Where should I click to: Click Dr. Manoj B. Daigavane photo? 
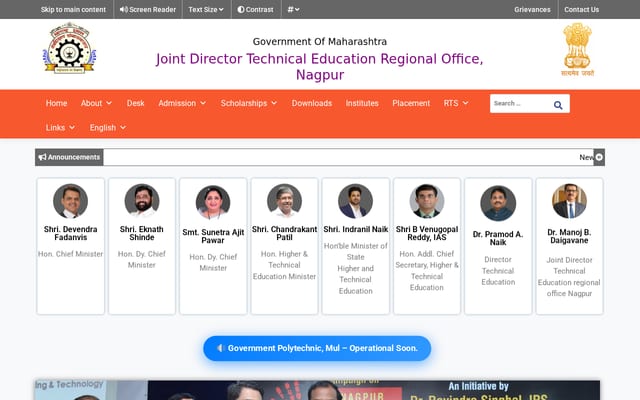coord(569,201)
